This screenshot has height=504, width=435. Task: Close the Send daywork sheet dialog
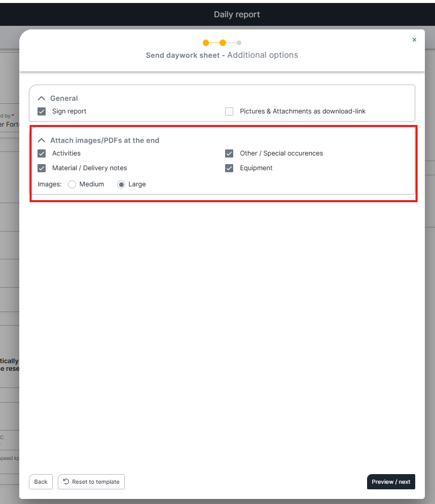tap(414, 40)
